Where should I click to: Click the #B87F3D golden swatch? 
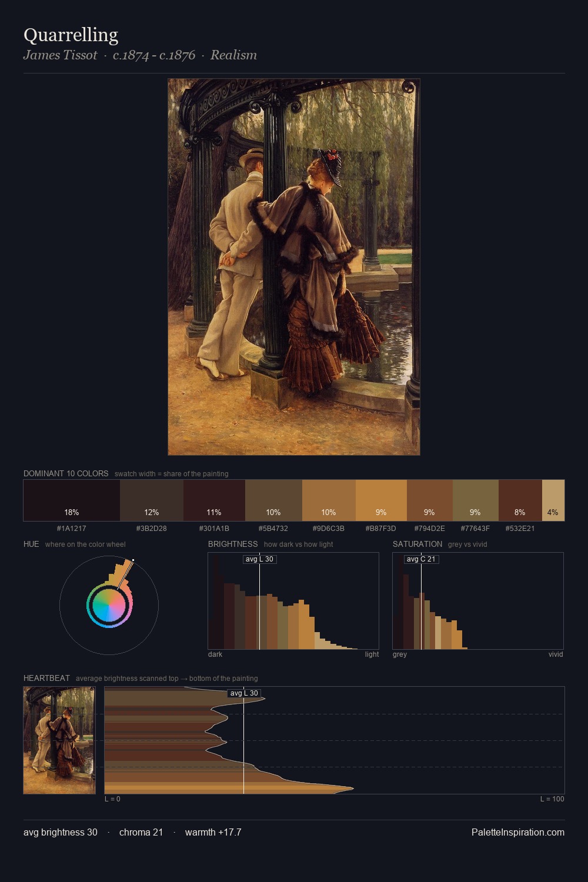[381, 500]
